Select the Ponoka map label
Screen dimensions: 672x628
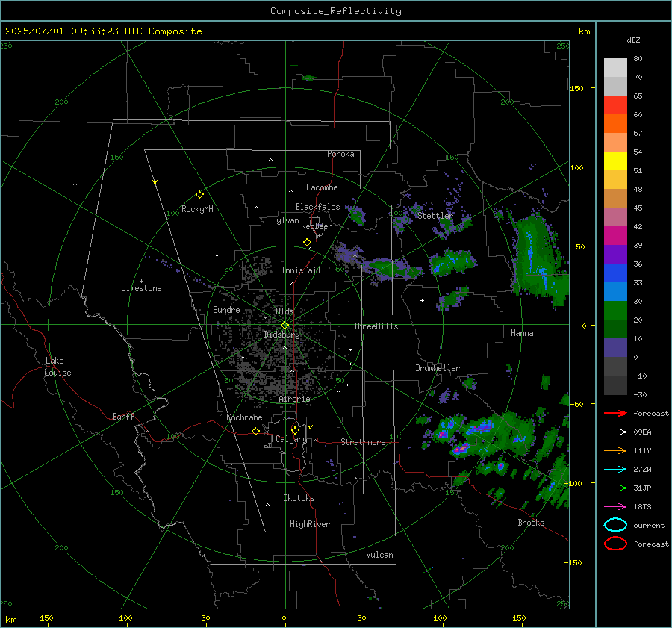340,154
